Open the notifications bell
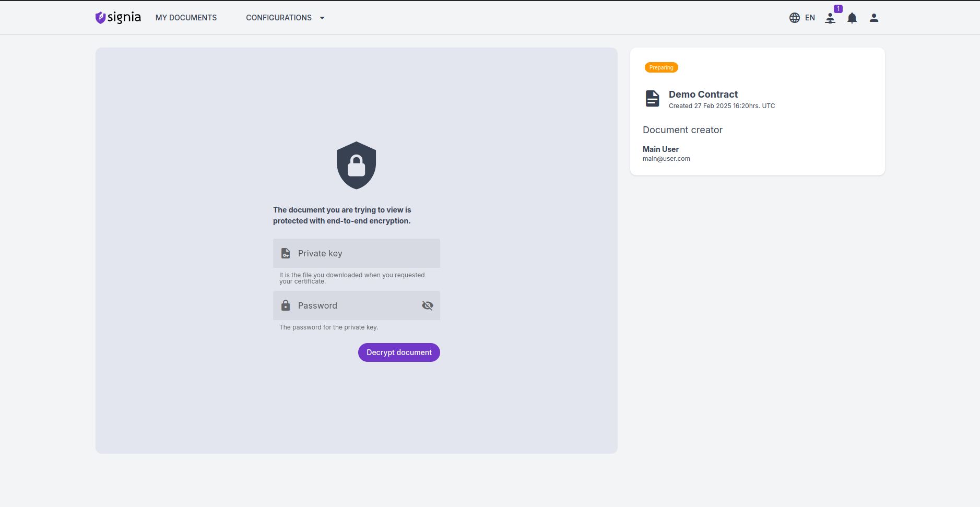This screenshot has width=980, height=507. [x=852, y=18]
